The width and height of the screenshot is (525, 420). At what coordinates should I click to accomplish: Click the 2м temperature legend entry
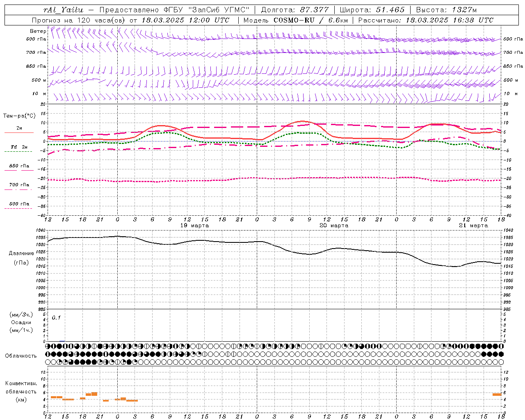19,128
